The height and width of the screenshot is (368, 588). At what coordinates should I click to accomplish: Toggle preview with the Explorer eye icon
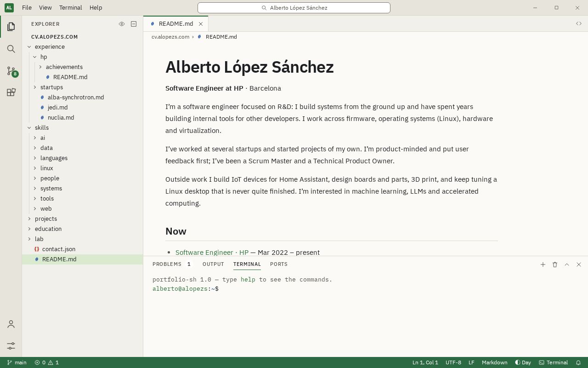(122, 24)
